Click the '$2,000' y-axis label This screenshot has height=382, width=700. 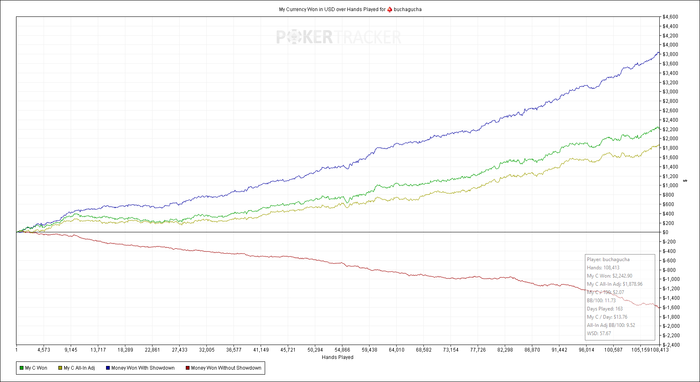click(671, 138)
